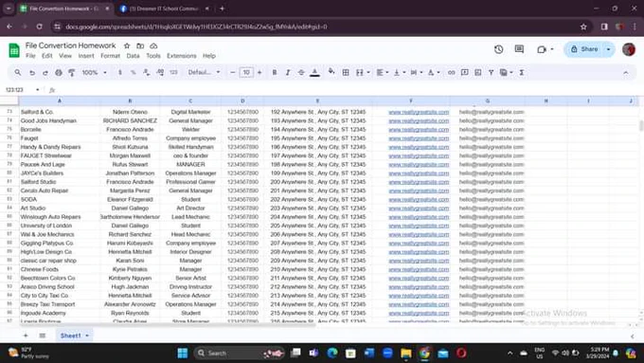Open website link in Chinese Foods row

tap(419, 269)
